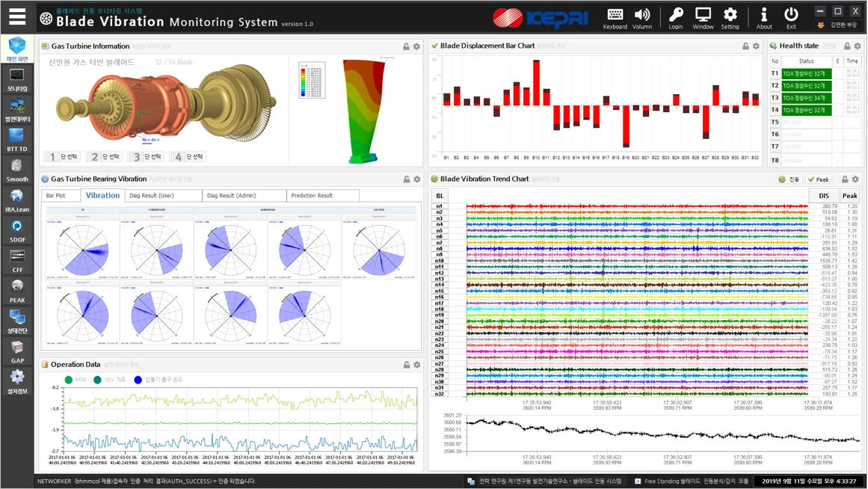
Task: Open the GAP sidebar item
Action: pyautogui.click(x=17, y=351)
